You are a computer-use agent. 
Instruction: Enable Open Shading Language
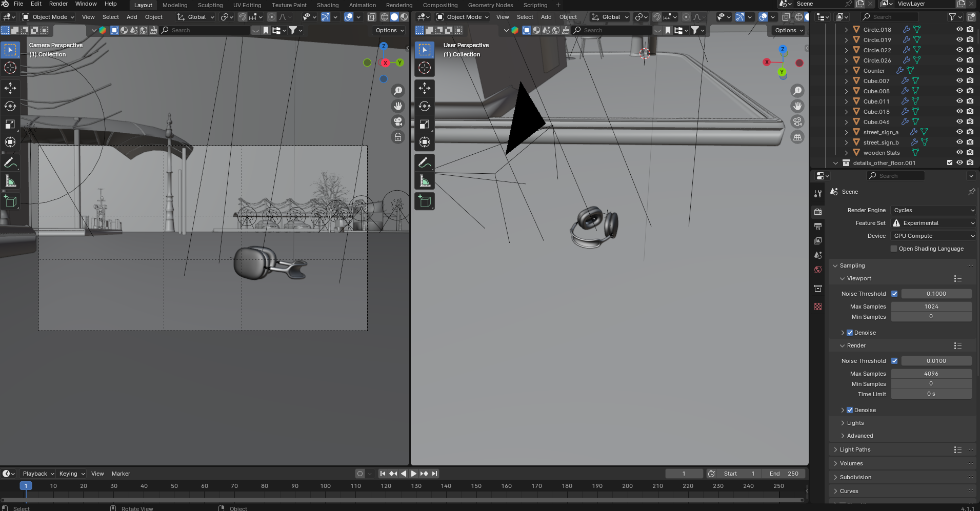tap(894, 249)
